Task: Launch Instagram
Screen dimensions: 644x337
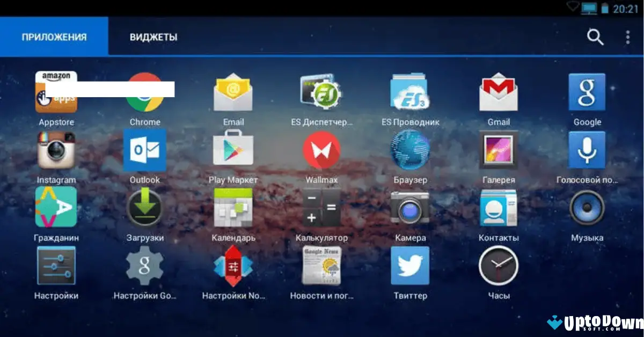Action: pyautogui.click(x=56, y=151)
